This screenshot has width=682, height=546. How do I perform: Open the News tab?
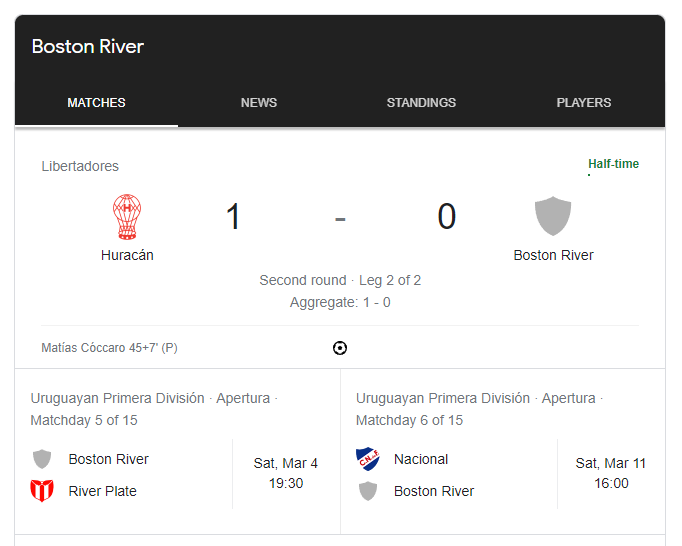tap(259, 103)
